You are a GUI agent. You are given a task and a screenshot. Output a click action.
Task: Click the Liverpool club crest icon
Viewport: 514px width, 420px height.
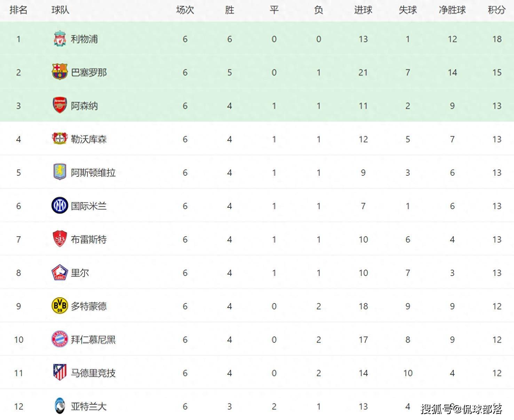tap(60, 39)
